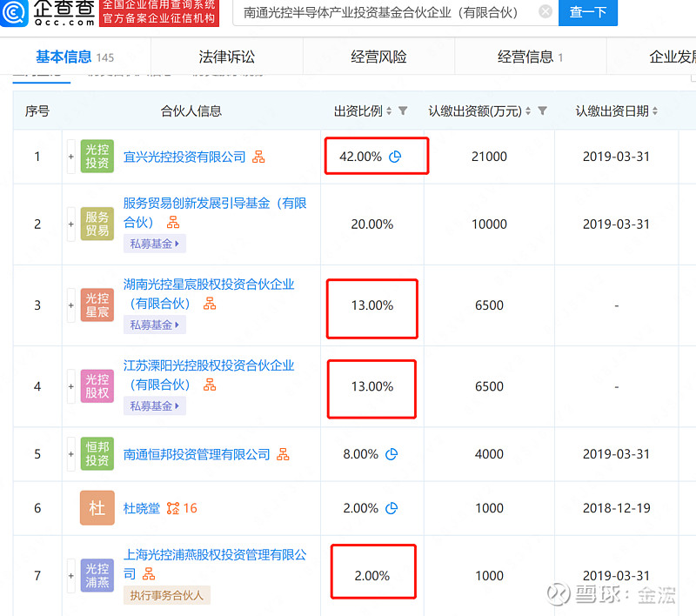Sort by 出资比例 column arrows

click(389, 111)
